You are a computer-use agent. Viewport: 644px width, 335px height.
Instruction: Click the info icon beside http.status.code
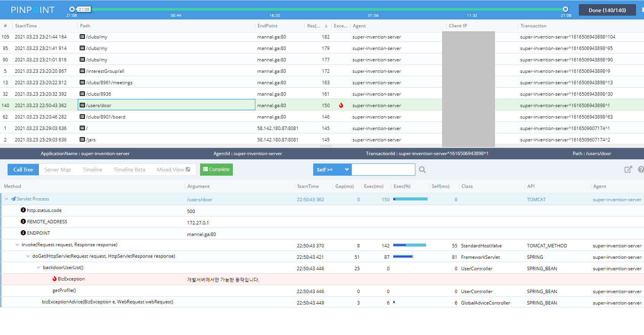point(23,210)
